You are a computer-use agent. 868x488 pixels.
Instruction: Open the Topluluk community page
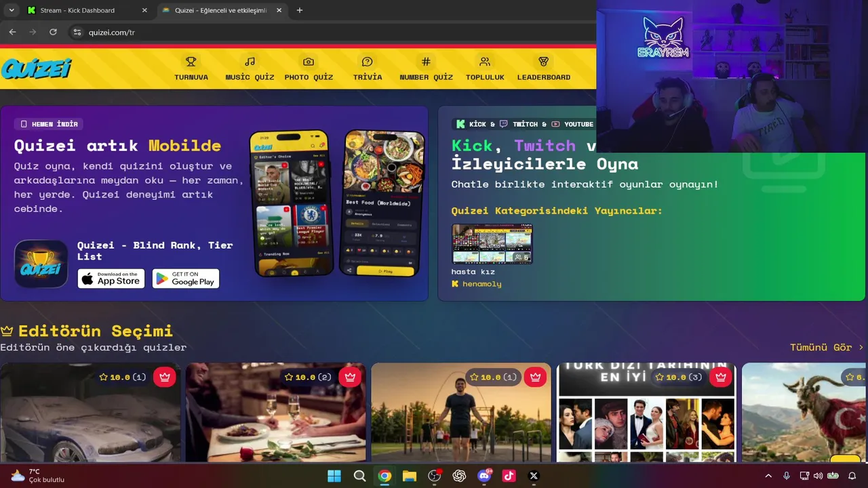(x=485, y=68)
